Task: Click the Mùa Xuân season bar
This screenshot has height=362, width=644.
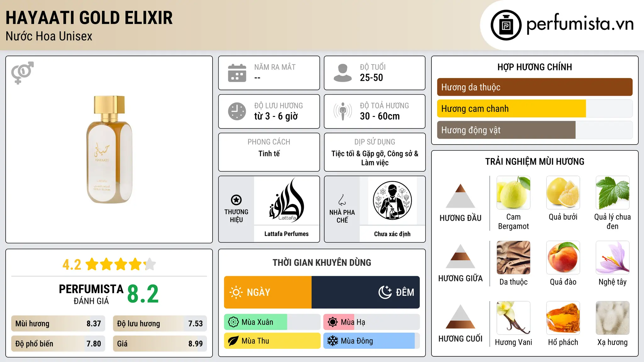Action: [272, 322]
